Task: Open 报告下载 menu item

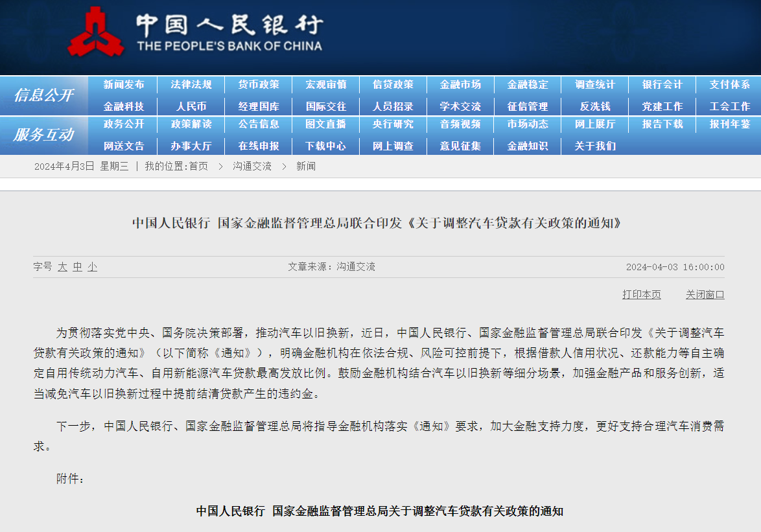Action: 662,124
